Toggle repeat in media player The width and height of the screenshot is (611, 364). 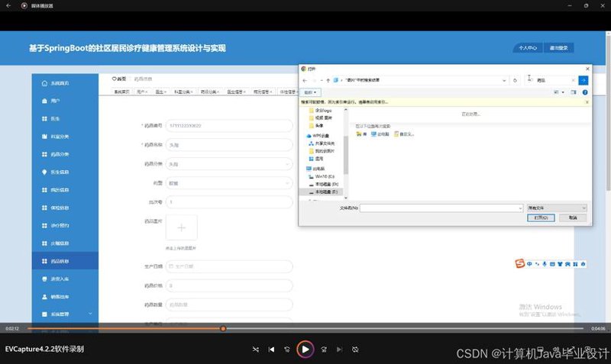(x=355, y=350)
